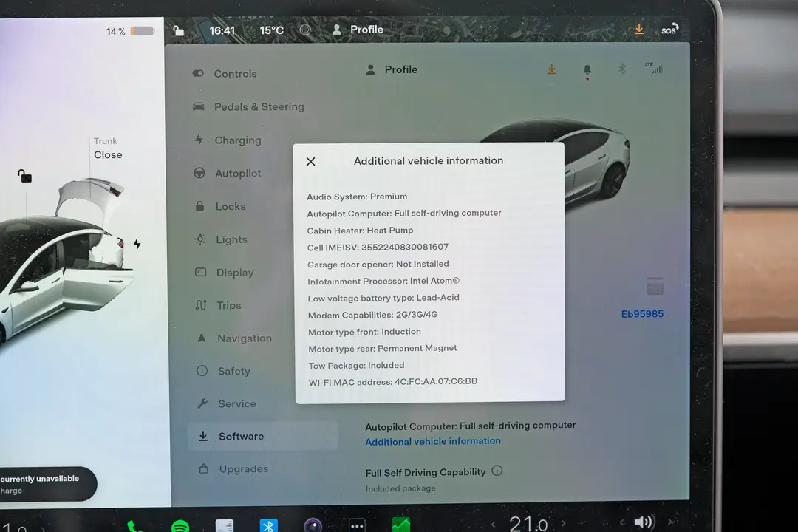Screen dimensions: 798x532
Task: Open the Autopilot settings menu item
Action: 238,174
